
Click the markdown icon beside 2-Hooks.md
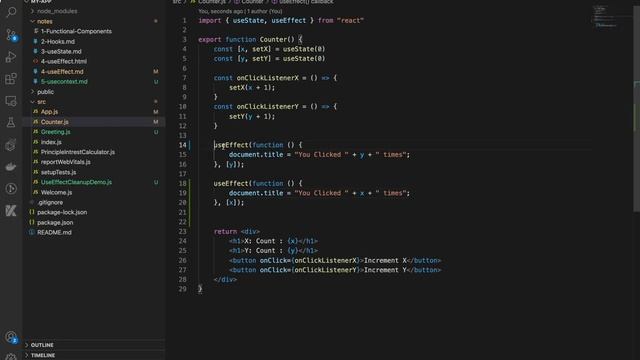(36, 41)
